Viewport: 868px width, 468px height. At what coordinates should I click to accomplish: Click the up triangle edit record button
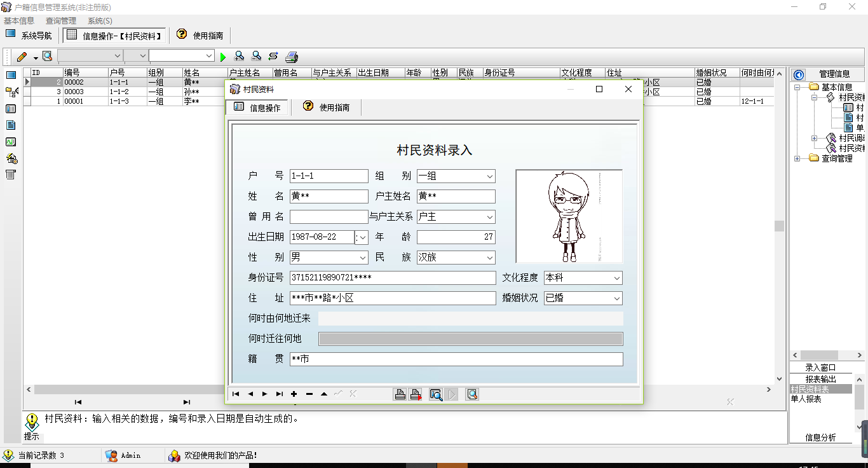324,394
